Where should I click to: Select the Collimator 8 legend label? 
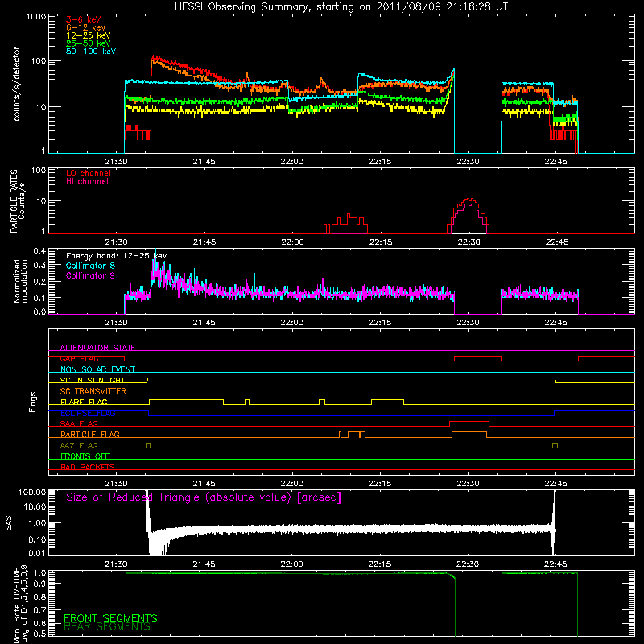[90, 266]
